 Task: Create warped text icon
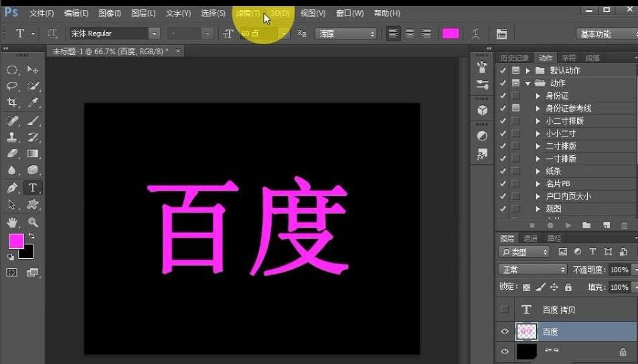click(475, 33)
